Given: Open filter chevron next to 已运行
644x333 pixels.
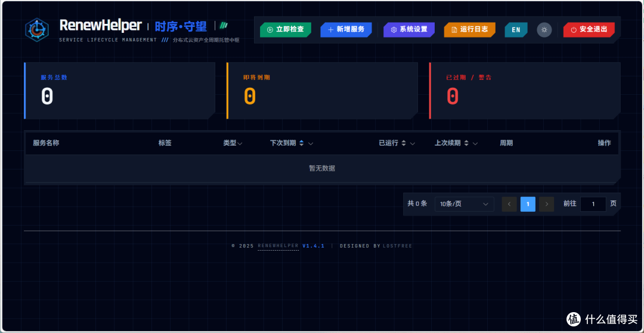Looking at the screenshot, I should [413, 143].
